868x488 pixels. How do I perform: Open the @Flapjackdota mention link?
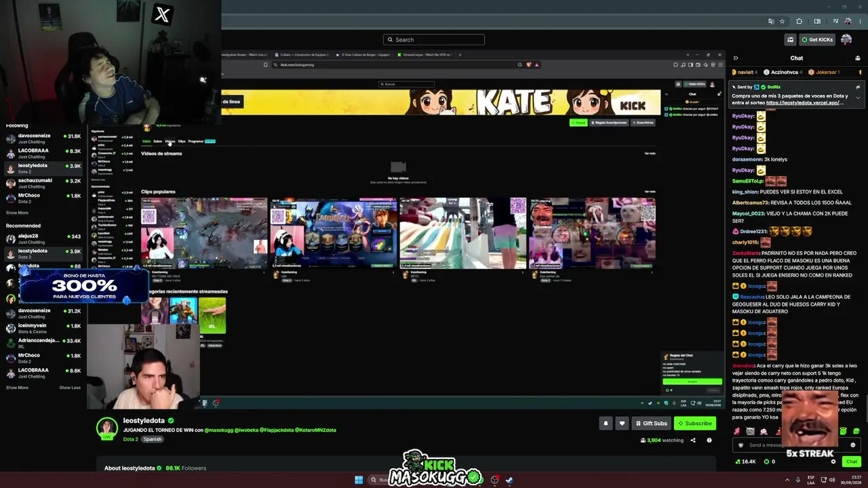(277, 430)
